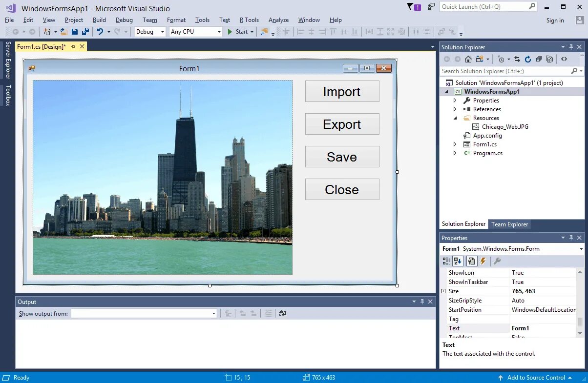Click the Find in Files toolbar icon
Viewport: 588px width, 383px height.
pos(264,32)
